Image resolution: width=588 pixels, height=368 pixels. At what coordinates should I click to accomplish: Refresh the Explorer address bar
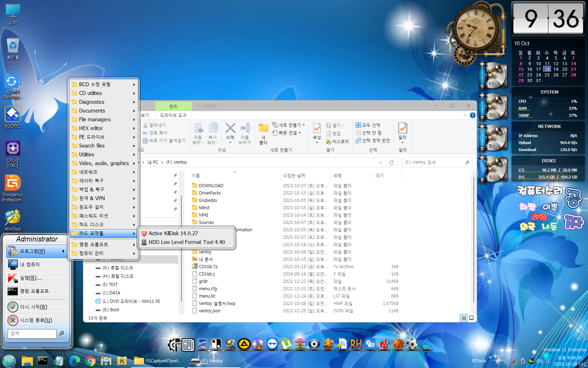[392, 162]
